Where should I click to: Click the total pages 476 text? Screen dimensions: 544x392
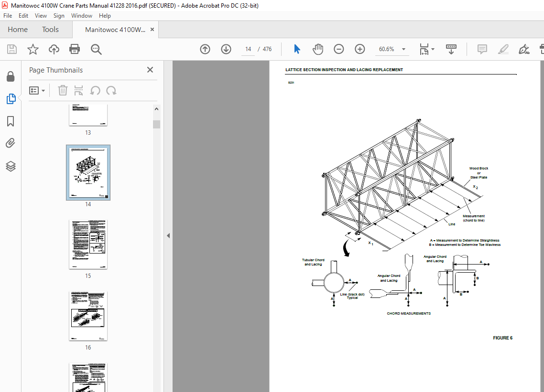(267, 49)
